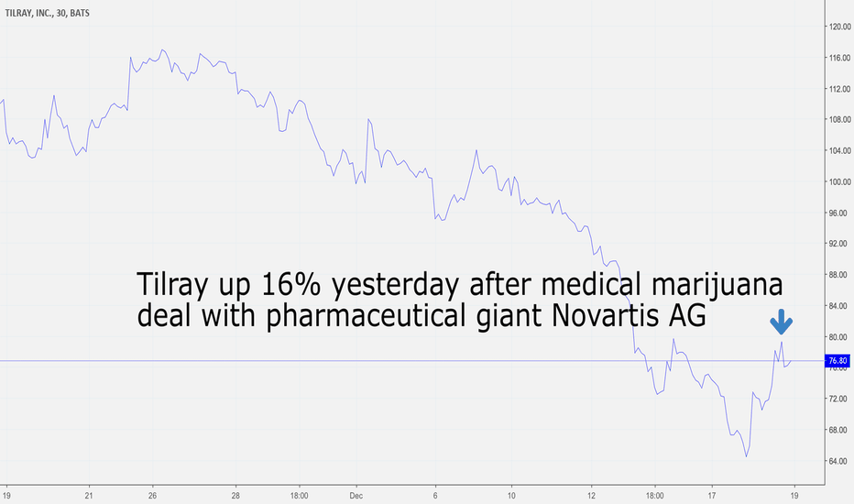Click the Tilray up 16% annotation text
This screenshot has height=504, width=854.
click(460, 284)
